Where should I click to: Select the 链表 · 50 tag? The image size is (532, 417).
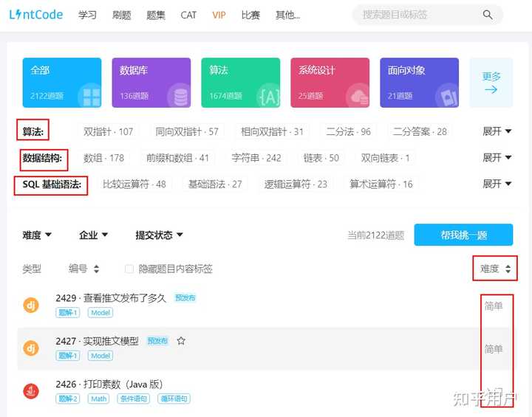(321, 158)
